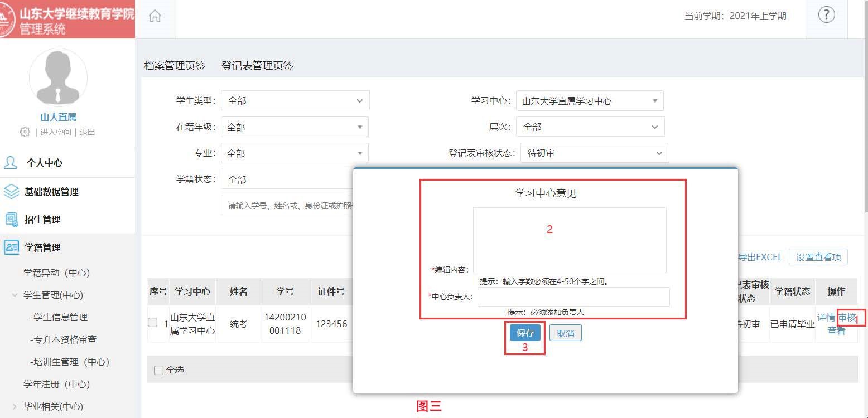This screenshot has height=418, width=868.
Task: Open 个人中心 from the sidebar
Action: [44, 163]
